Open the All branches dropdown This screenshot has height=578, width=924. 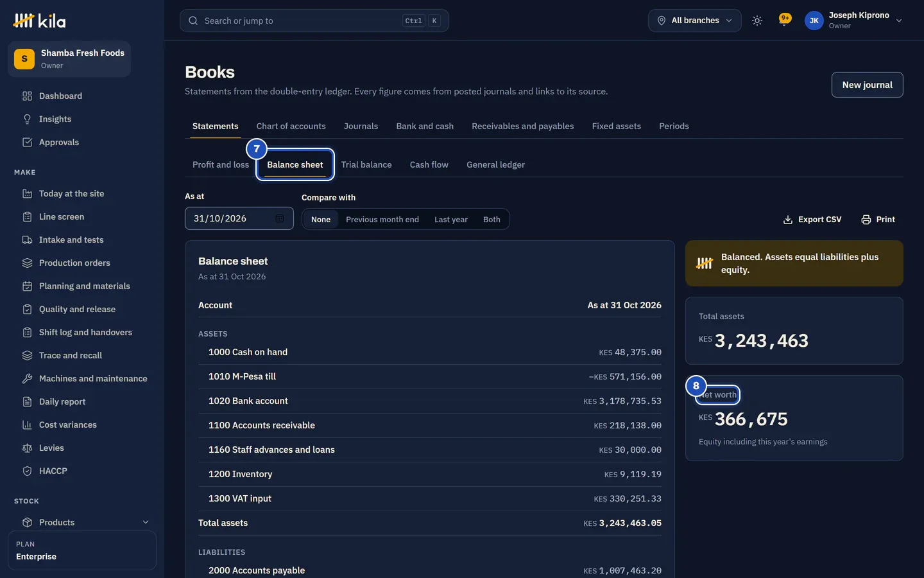tap(694, 21)
